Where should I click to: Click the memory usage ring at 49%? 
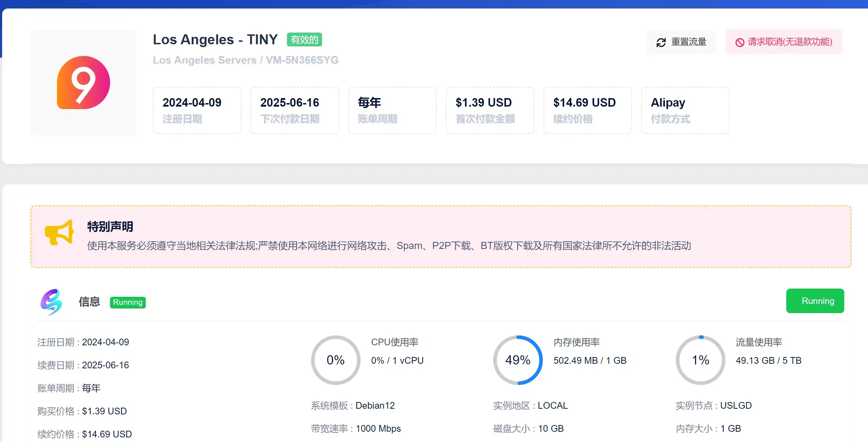517,360
